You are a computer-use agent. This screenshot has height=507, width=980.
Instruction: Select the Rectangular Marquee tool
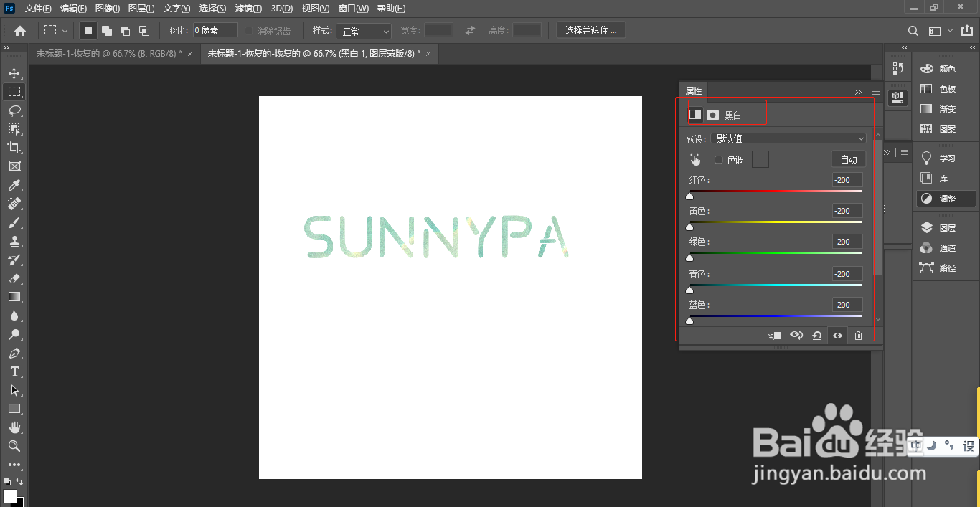[x=14, y=92]
